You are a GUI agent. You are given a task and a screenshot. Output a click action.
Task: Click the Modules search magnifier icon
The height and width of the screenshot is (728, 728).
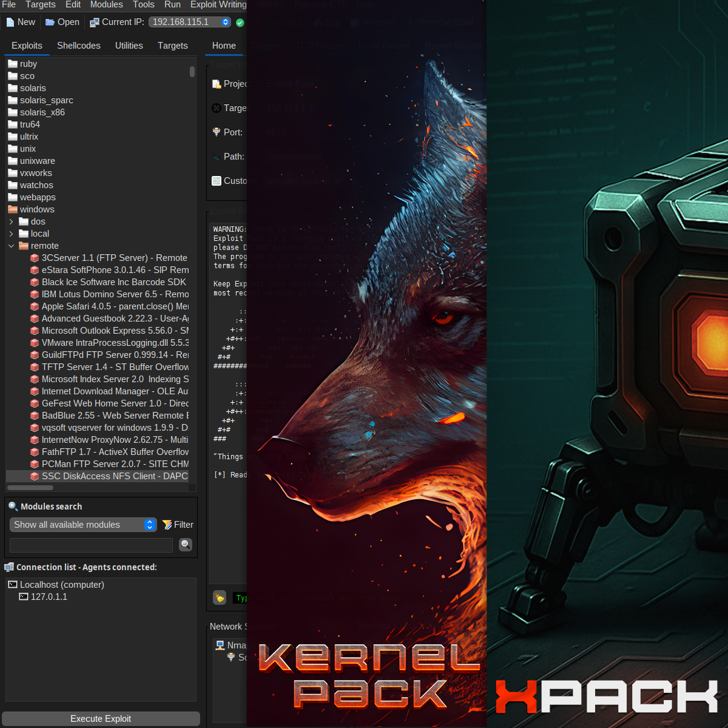pyautogui.click(x=13, y=506)
